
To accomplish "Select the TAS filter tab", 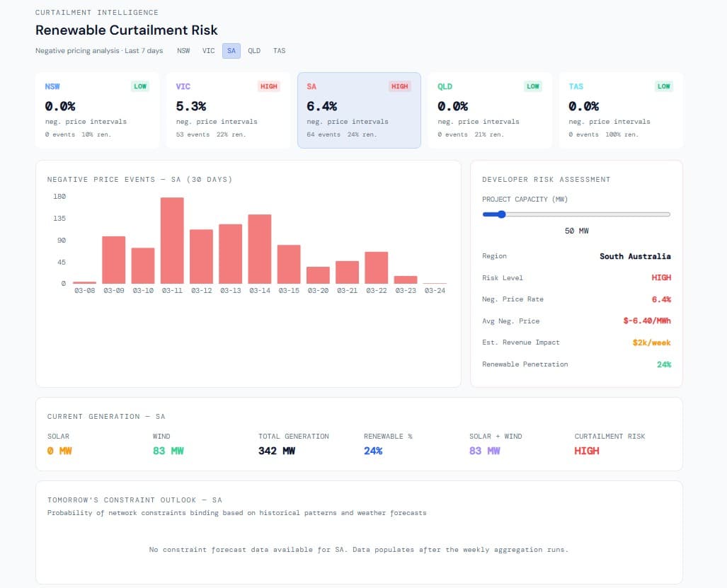I will [279, 50].
